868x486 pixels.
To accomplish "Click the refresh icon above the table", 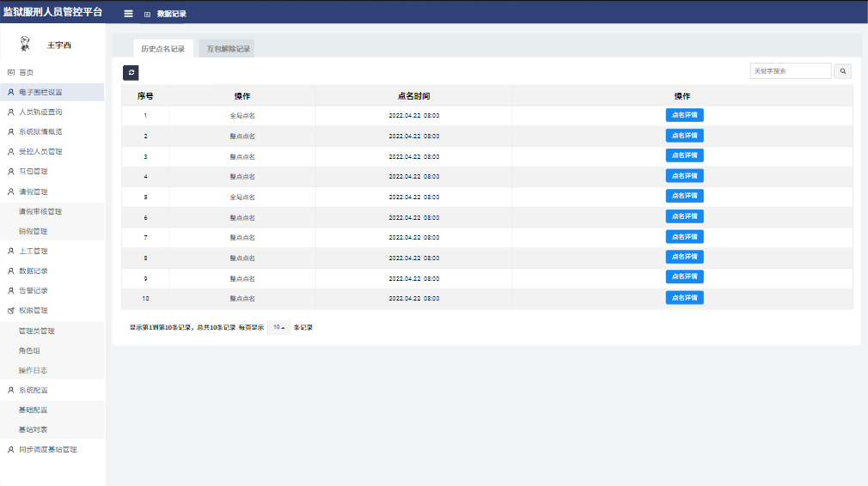I will coord(131,73).
